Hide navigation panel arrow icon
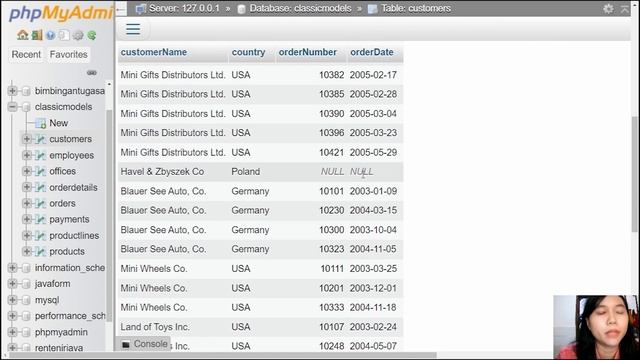This screenshot has width=640, height=360. coord(121,9)
